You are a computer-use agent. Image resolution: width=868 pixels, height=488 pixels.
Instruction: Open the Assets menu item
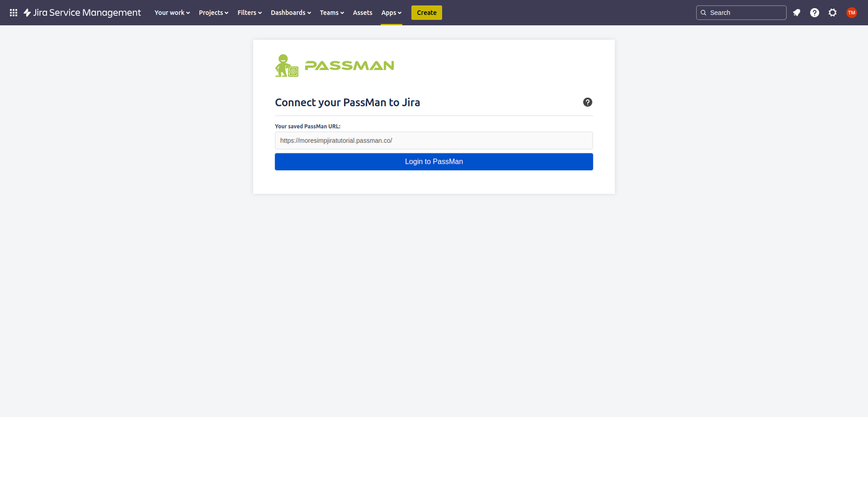click(362, 12)
